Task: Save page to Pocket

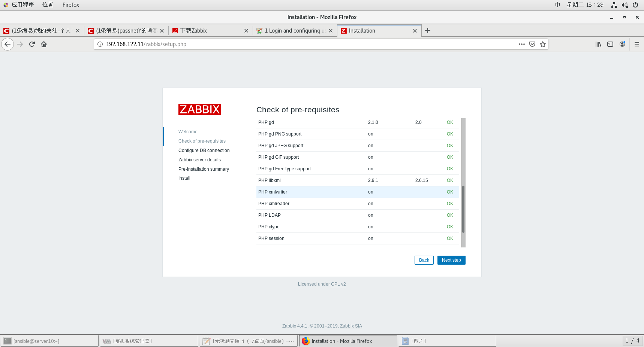Action: coord(532,44)
